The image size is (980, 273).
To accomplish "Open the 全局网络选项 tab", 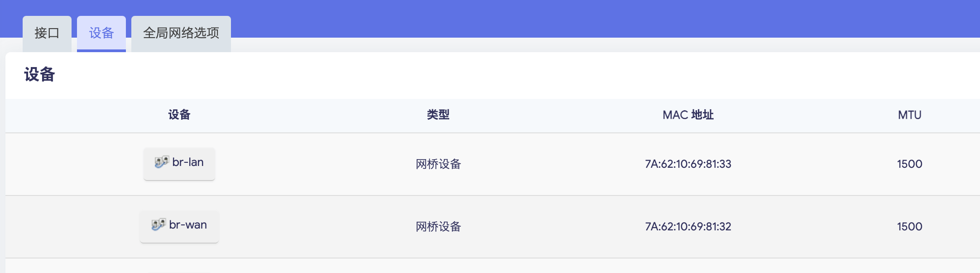I will (x=181, y=33).
